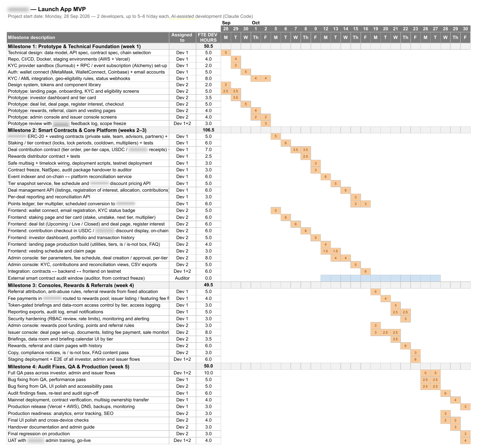Viewport: 477px width, 448px height.
Task: Click the 'Sep' month label in the timeline
Action: pyautogui.click(x=226, y=23)
